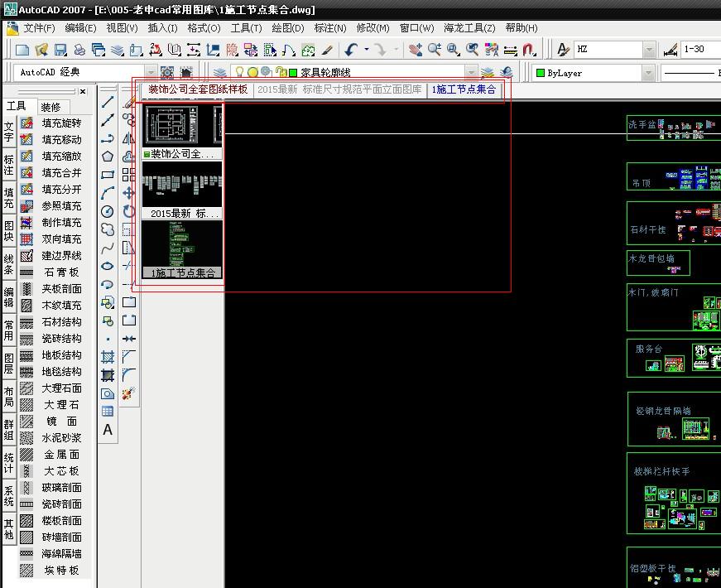
Task: Select the Table tool
Action: pos(108,412)
